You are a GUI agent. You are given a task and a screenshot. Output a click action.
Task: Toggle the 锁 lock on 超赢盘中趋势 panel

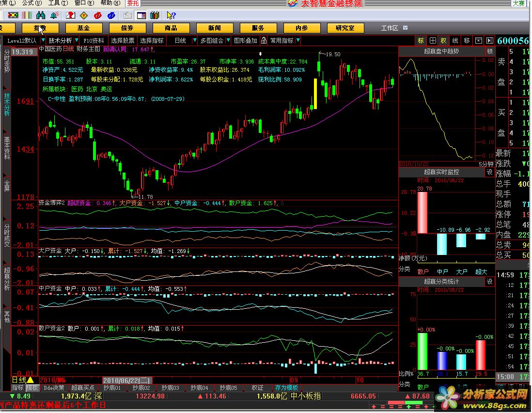pyautogui.click(x=489, y=51)
